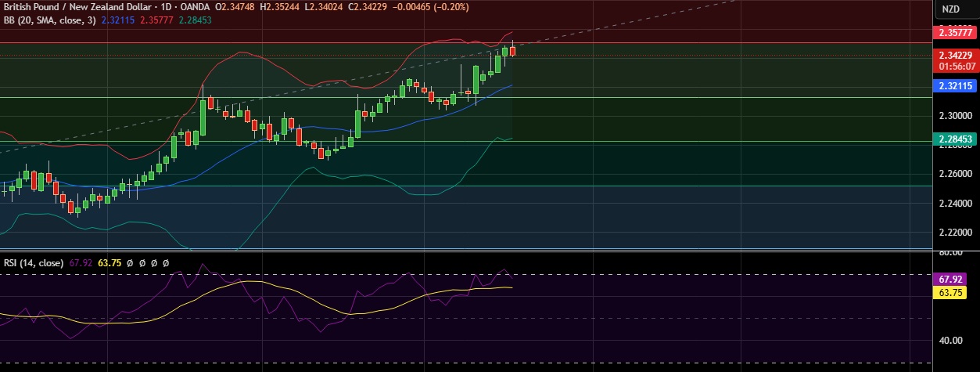Click the green 2.28453 price axis label

click(956, 138)
